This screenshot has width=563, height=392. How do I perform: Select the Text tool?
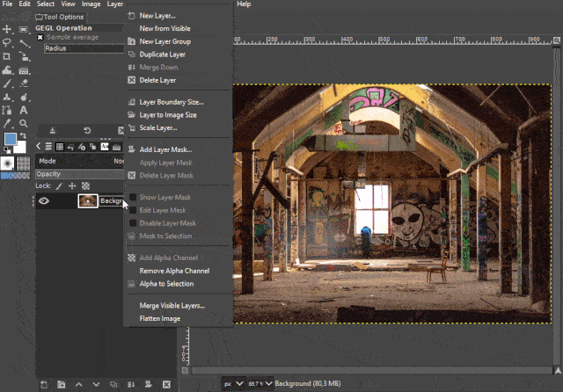point(24,111)
